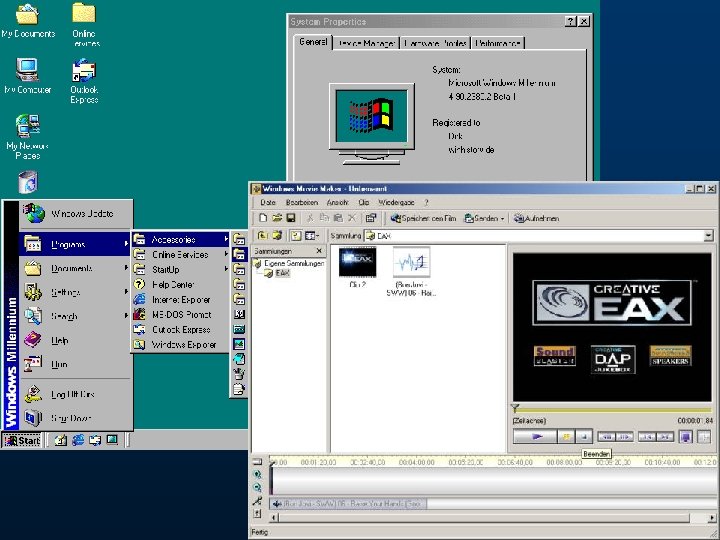Jump forward to the next clip
The height and width of the screenshot is (540, 720).
(665, 437)
